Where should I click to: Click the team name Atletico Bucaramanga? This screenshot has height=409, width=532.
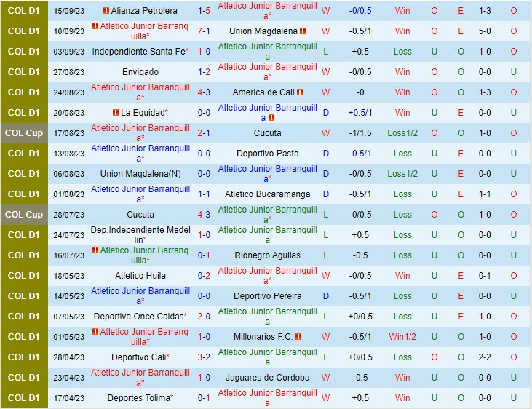(268, 194)
